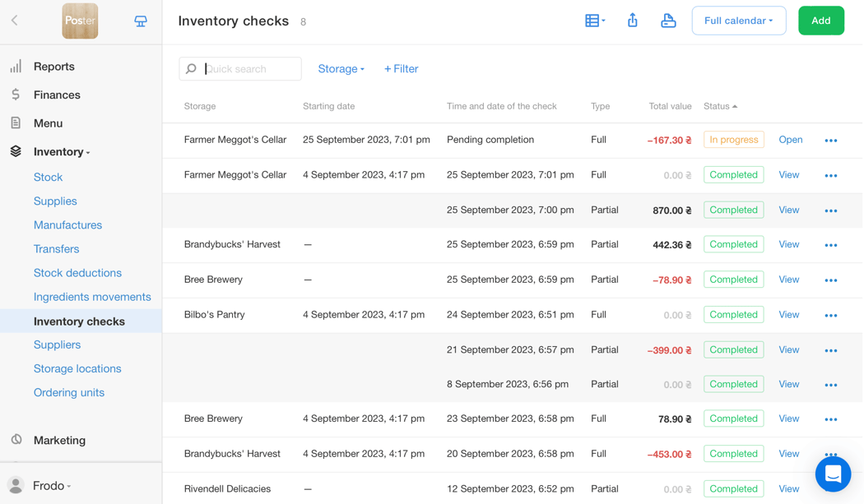Go to the Stock section

(48, 177)
